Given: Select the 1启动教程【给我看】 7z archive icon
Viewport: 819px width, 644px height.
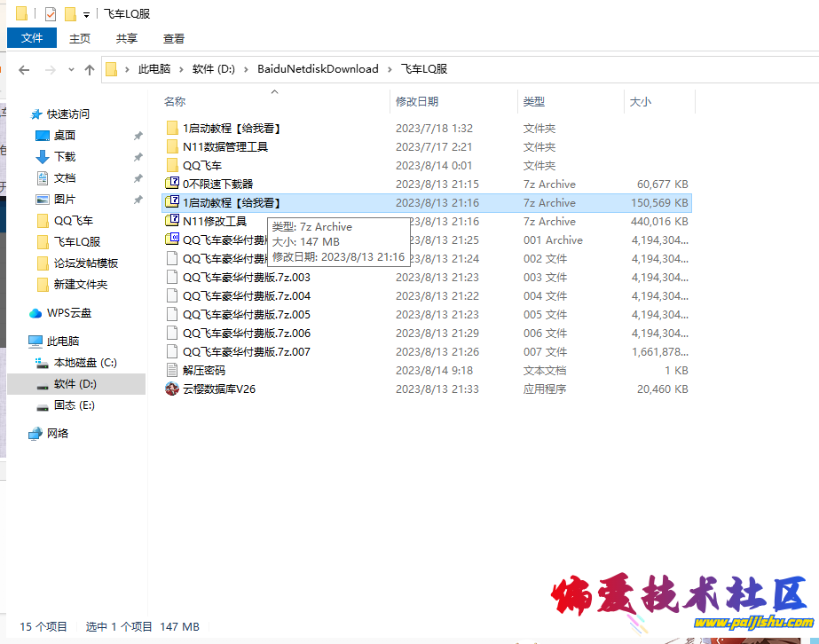Looking at the screenshot, I should tap(172, 202).
